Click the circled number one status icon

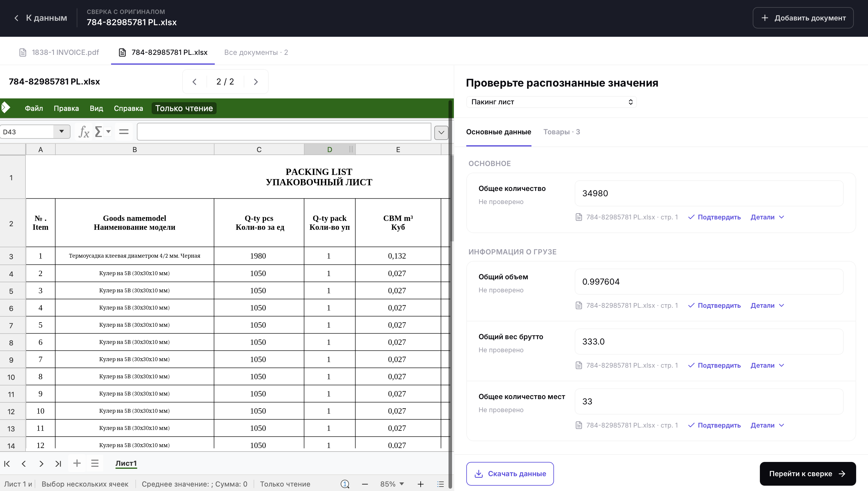(x=345, y=484)
